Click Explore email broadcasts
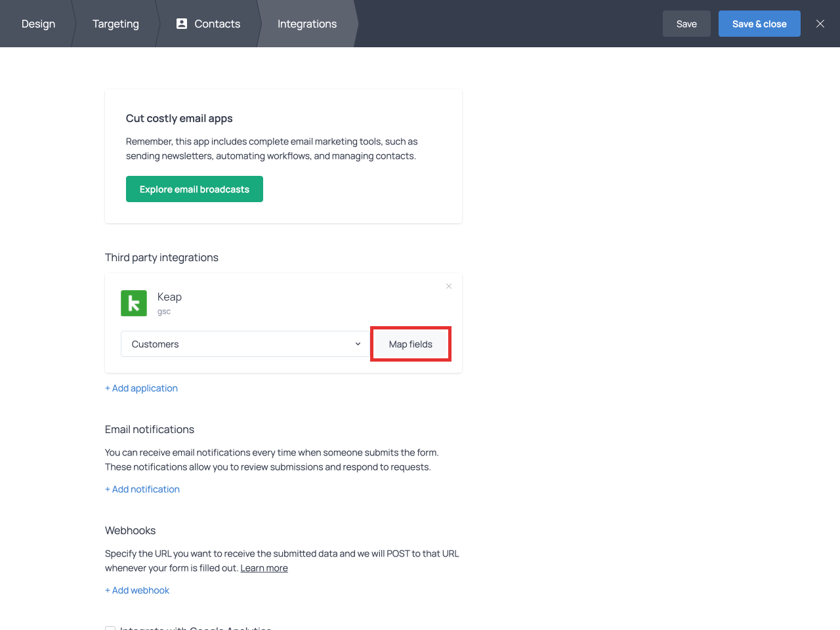 pos(194,189)
